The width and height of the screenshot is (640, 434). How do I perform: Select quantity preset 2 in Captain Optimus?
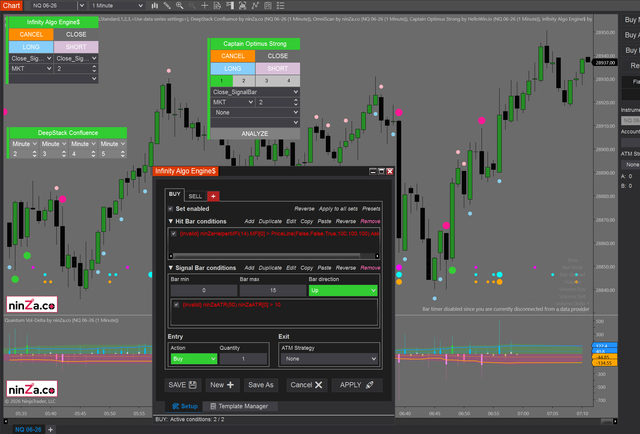[244, 81]
